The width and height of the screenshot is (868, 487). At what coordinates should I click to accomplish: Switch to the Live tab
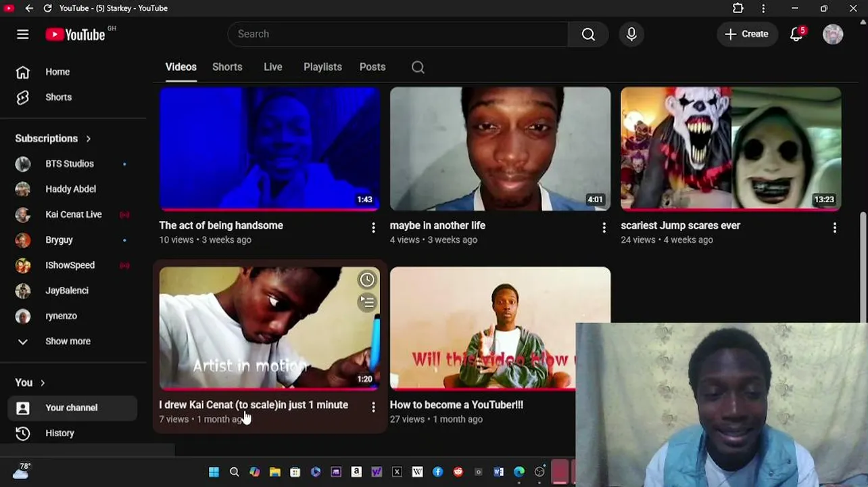pos(273,67)
